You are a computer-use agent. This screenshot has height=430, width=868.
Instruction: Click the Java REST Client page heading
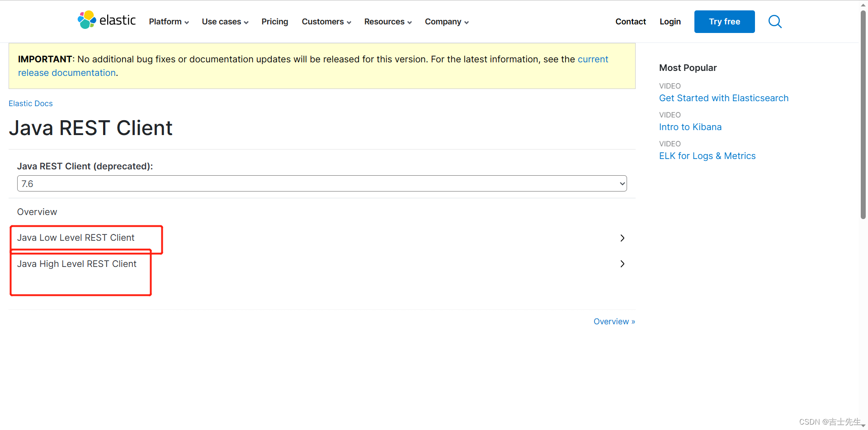tap(90, 128)
